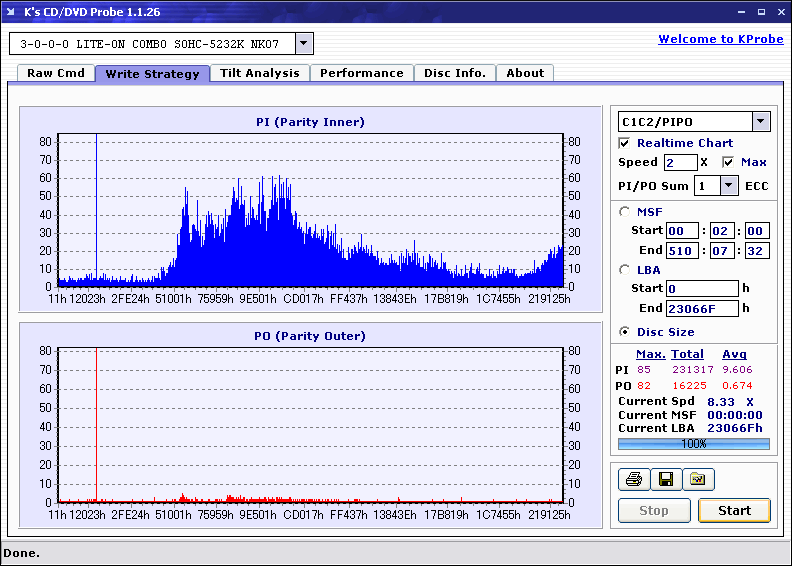Click the Start button
792x566 pixels.
tap(734, 510)
